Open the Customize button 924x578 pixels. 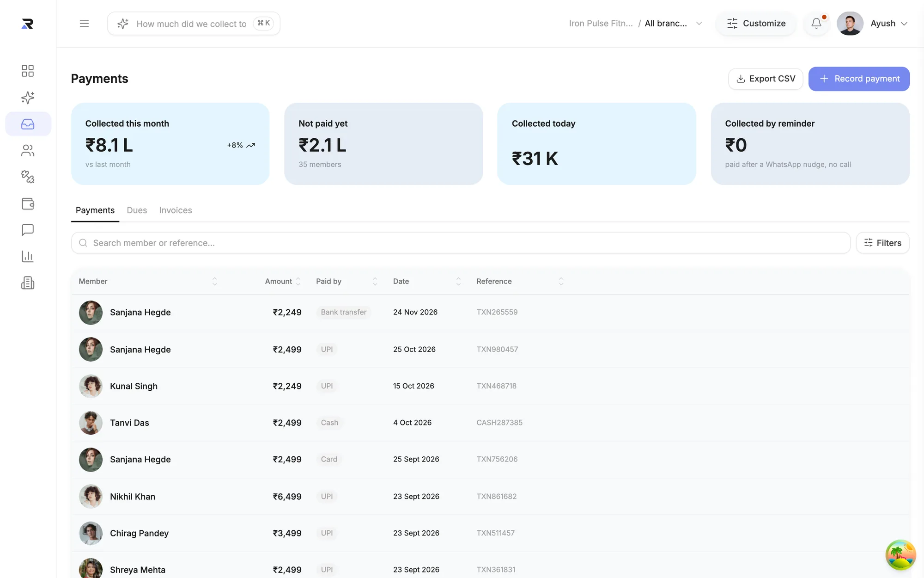tap(756, 23)
